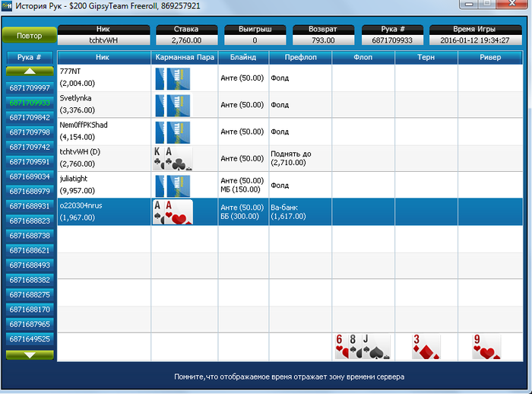Image resolution: width=532 pixels, height=394 pixels.
Task: Click the Ник column header in table
Action: pos(104,57)
